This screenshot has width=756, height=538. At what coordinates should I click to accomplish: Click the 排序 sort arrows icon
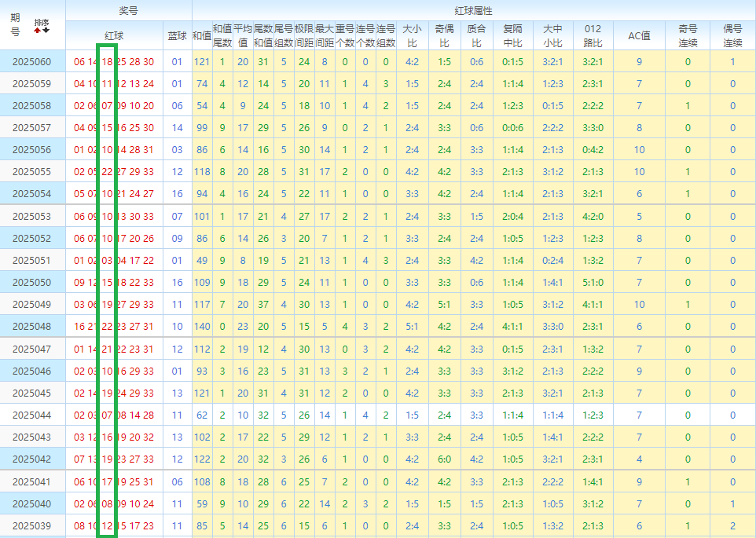tap(41, 26)
